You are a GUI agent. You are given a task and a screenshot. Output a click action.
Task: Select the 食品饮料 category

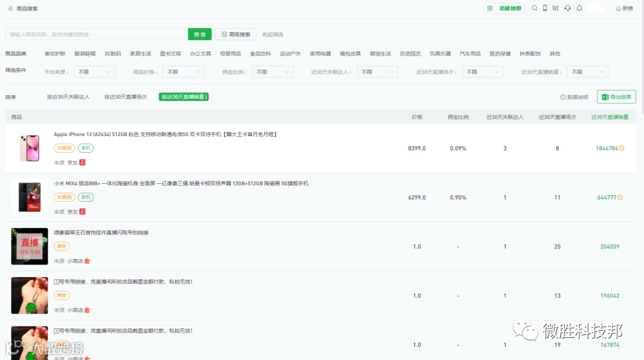(x=261, y=54)
